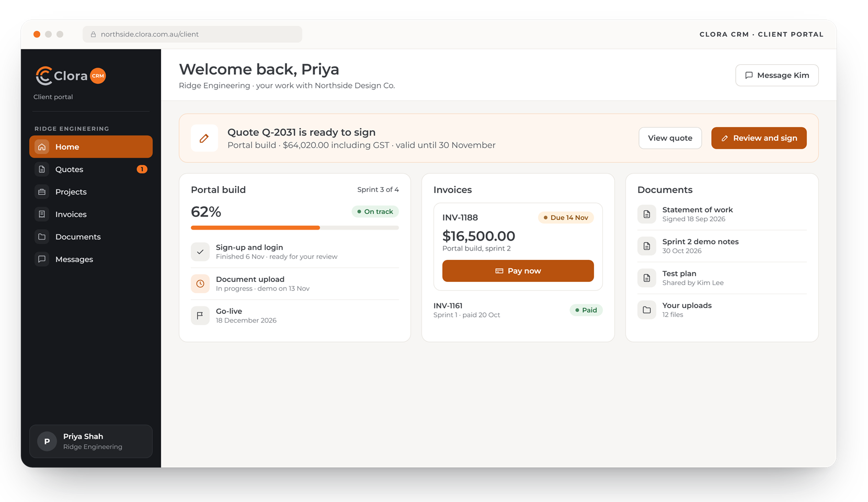
Task: Open the Sign-up and login milestone
Action: click(295, 252)
